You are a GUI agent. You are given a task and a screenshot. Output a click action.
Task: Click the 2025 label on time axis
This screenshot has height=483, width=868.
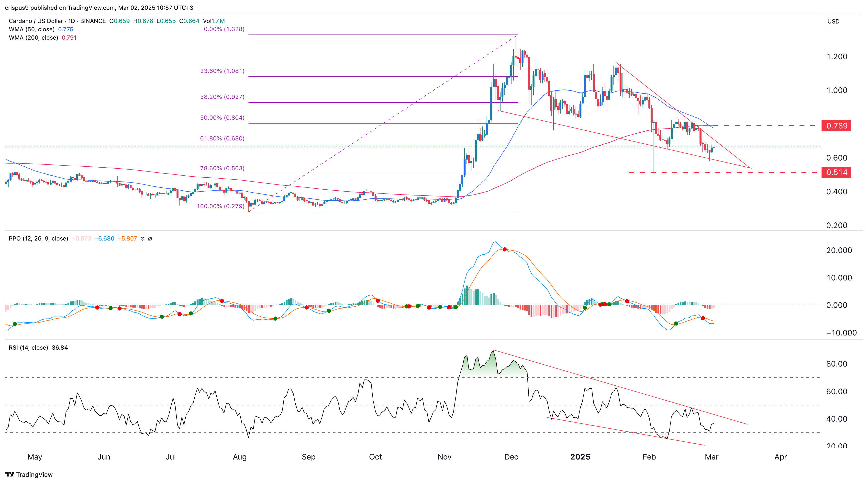pyautogui.click(x=580, y=457)
